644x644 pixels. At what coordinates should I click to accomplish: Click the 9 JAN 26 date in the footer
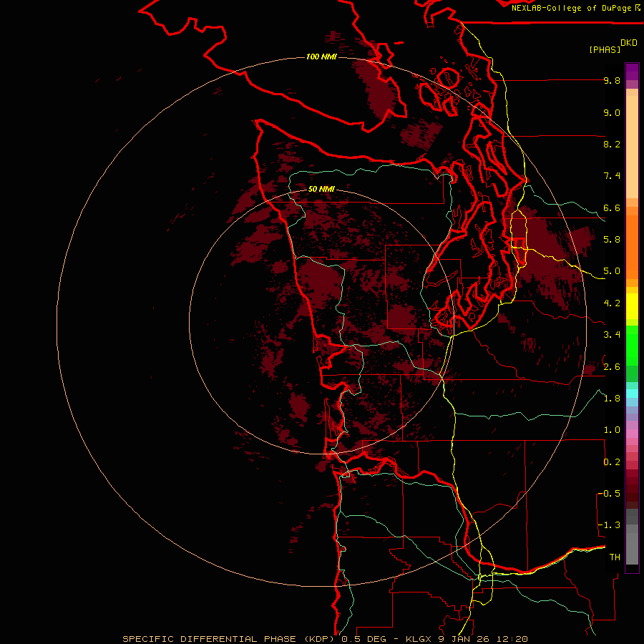[464, 639]
